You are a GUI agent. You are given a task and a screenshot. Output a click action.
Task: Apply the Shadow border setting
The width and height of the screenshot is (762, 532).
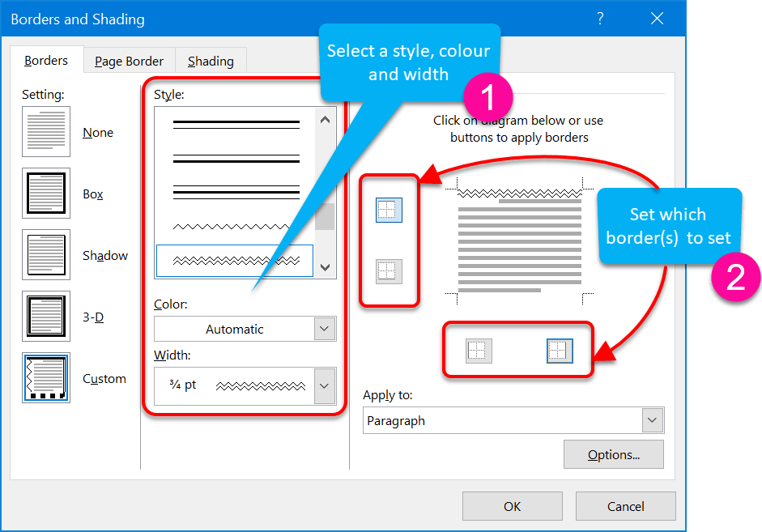[46, 254]
